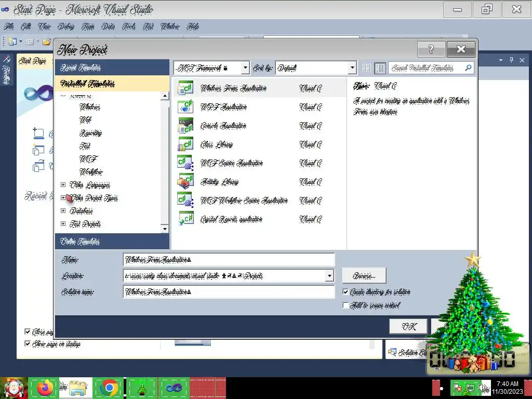Open File Explorer from the taskbar

point(77,388)
